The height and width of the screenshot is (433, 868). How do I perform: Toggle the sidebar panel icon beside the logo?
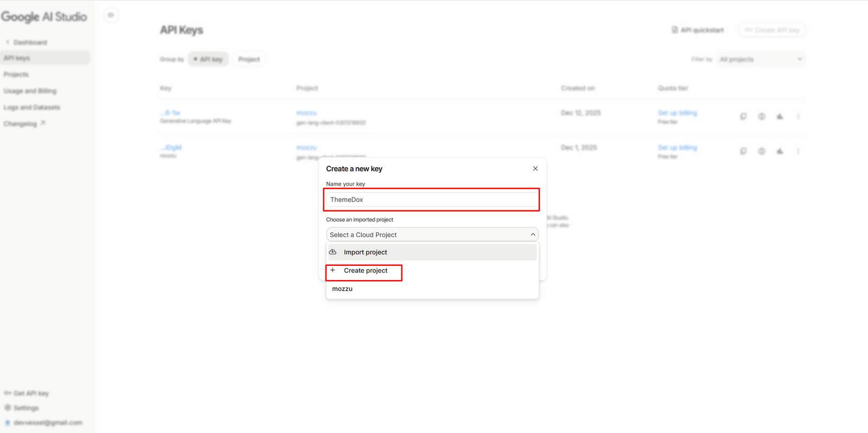tap(111, 15)
